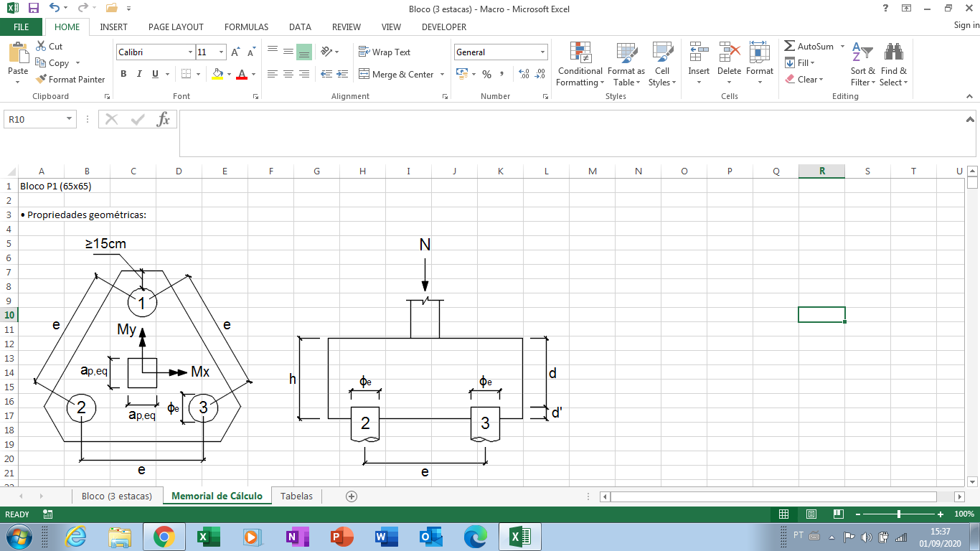This screenshot has width=980, height=551.
Task: Toggle Bold formatting
Action: pos(123,74)
